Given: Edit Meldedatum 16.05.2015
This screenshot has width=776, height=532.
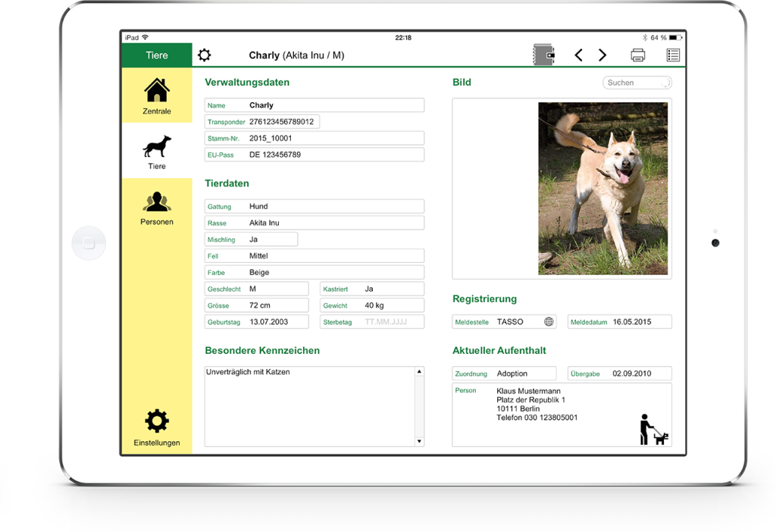Looking at the screenshot, I should click(620, 321).
